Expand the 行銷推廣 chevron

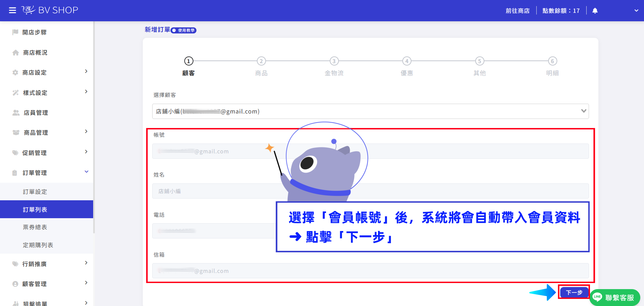pos(86,263)
